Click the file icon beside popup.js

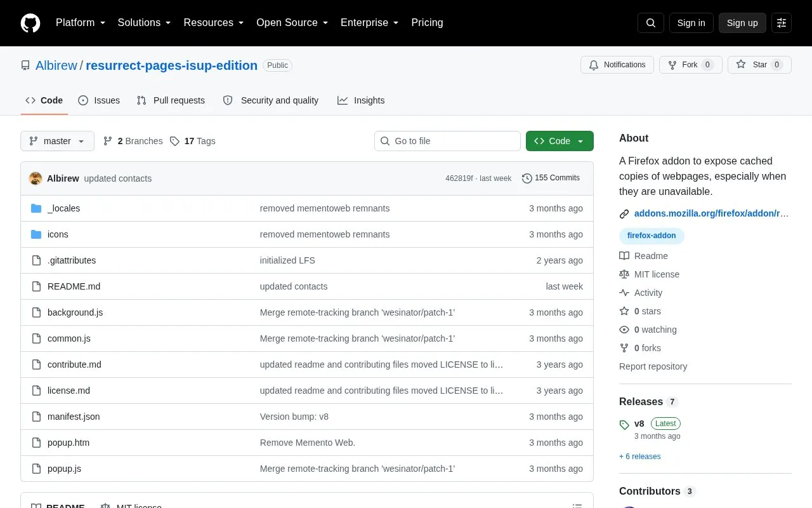[36, 469]
